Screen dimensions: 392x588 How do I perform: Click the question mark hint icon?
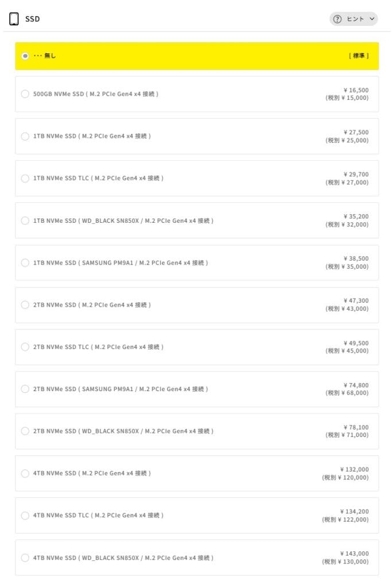(337, 19)
